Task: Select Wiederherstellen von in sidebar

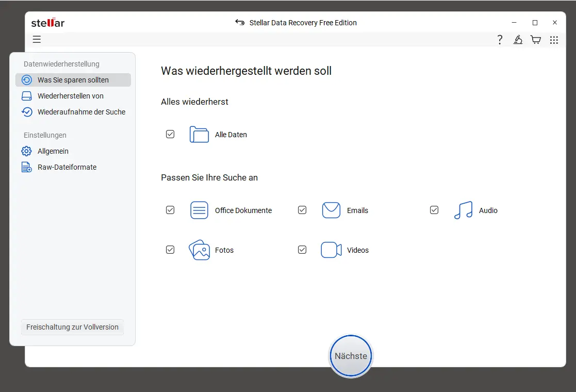Action: coord(70,96)
